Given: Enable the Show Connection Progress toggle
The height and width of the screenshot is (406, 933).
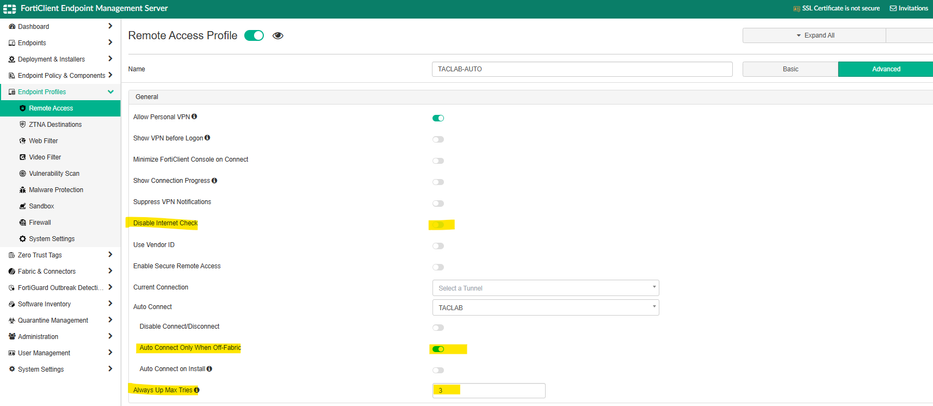Looking at the screenshot, I should tap(438, 182).
